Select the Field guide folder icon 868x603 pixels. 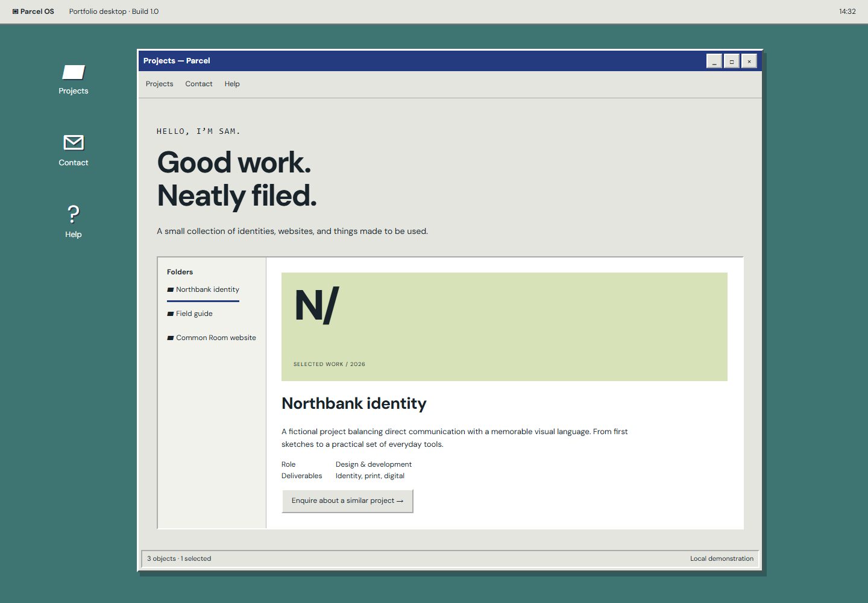click(x=171, y=314)
